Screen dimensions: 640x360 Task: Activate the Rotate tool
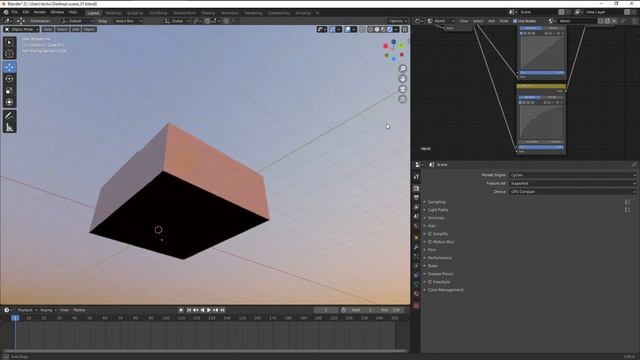click(10, 79)
